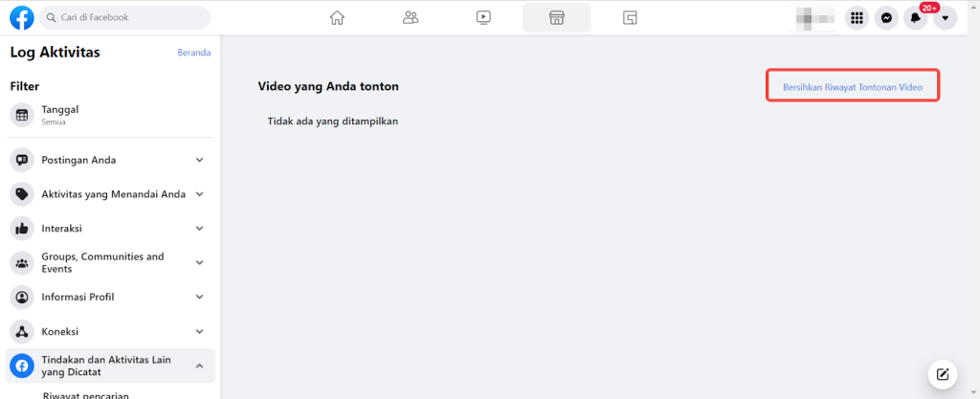This screenshot has width=980, height=399.
Task: Click Facebook icon beside Tindakan dan Aktivitas Lain
Action: click(22, 366)
